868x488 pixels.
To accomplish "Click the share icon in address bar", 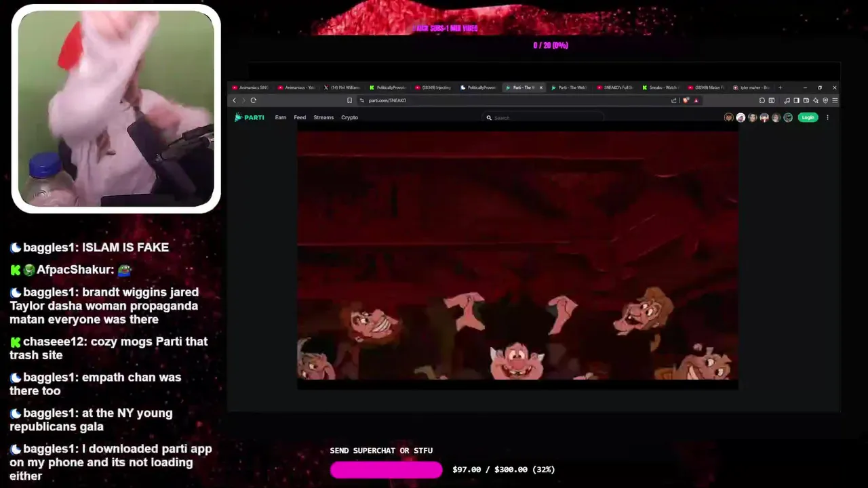I will point(674,100).
